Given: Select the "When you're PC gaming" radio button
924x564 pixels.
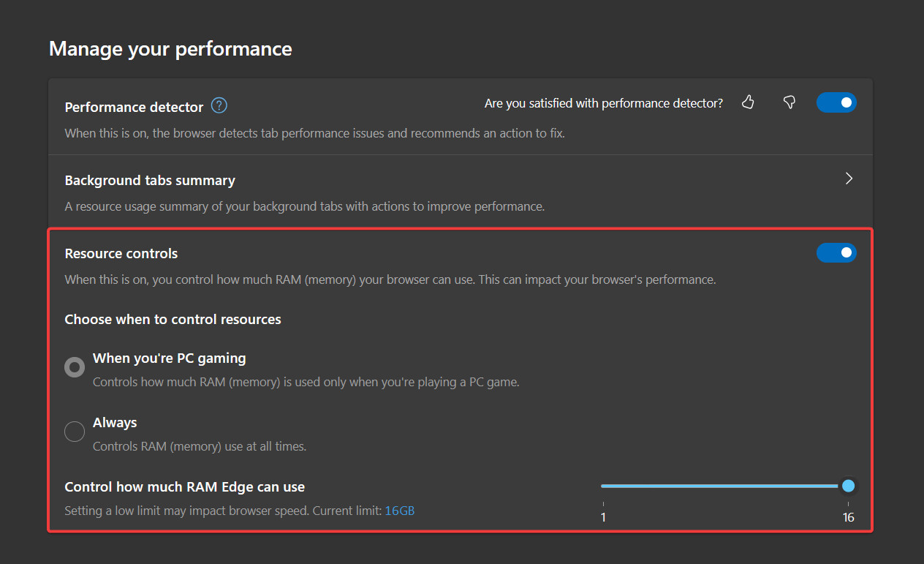Looking at the screenshot, I should point(75,367).
